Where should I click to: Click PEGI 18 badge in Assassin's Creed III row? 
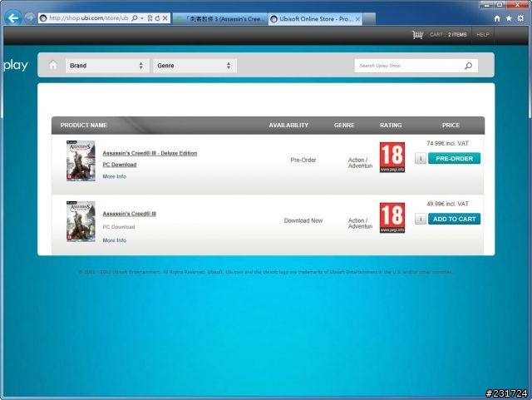click(x=392, y=218)
